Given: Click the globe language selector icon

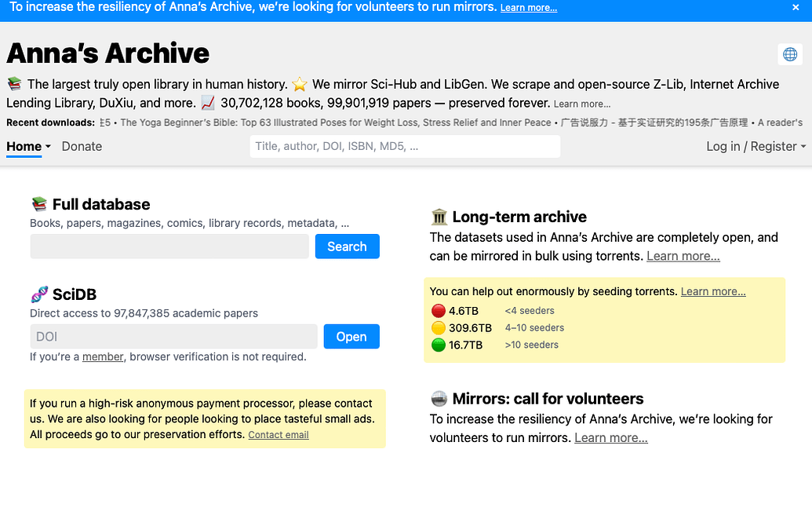Looking at the screenshot, I should click(790, 54).
